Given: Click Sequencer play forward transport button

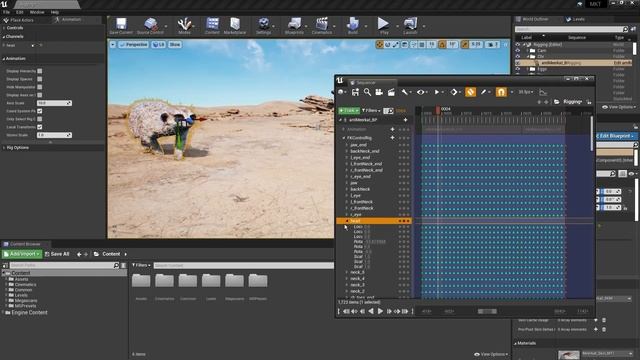Looking at the screenshot, I should pyautogui.click(x=380, y=311).
